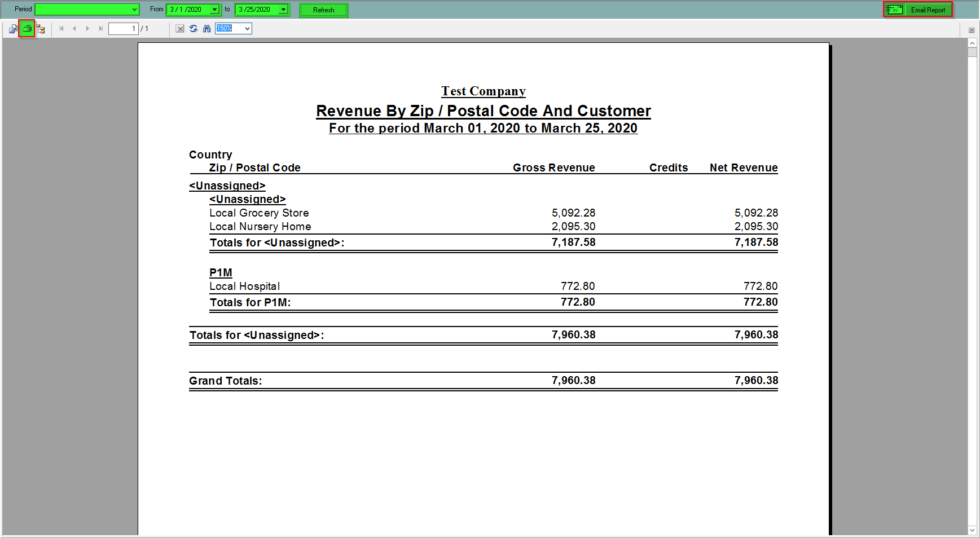Image resolution: width=980 pixels, height=538 pixels.
Task: Click the P1M postal code group header
Action: (x=221, y=273)
